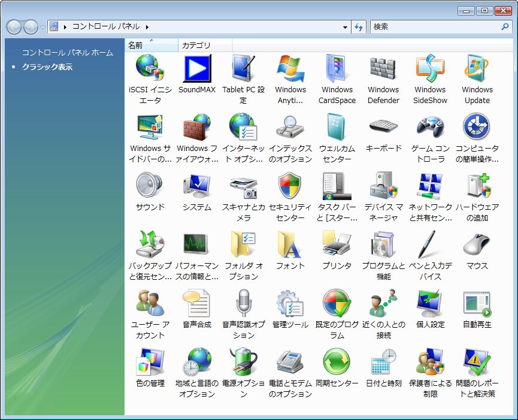This screenshot has width=518, height=420.
Task: Select クラシック表示 link in sidebar
Action: coord(47,67)
